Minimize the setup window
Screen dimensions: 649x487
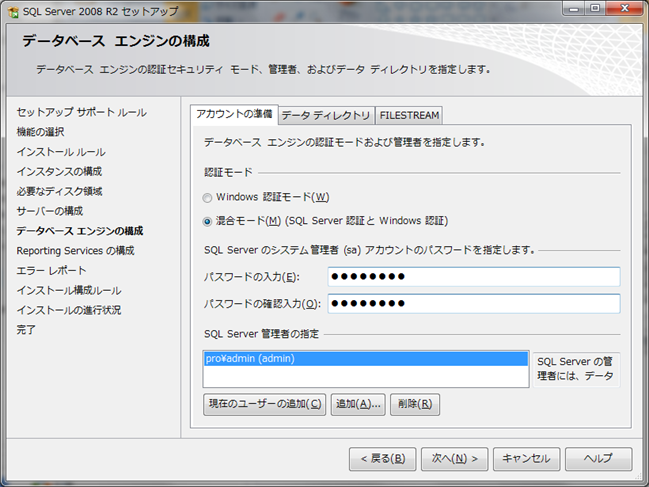click(573, 9)
